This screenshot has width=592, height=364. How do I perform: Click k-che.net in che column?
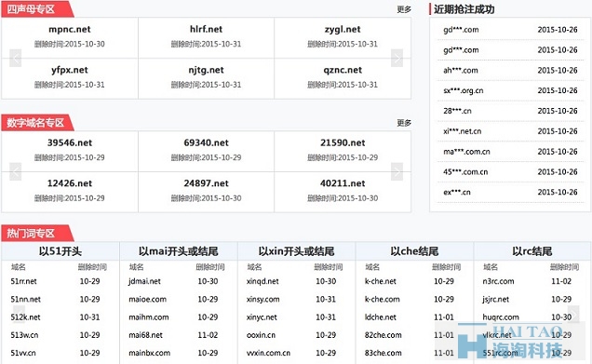coord(381,281)
